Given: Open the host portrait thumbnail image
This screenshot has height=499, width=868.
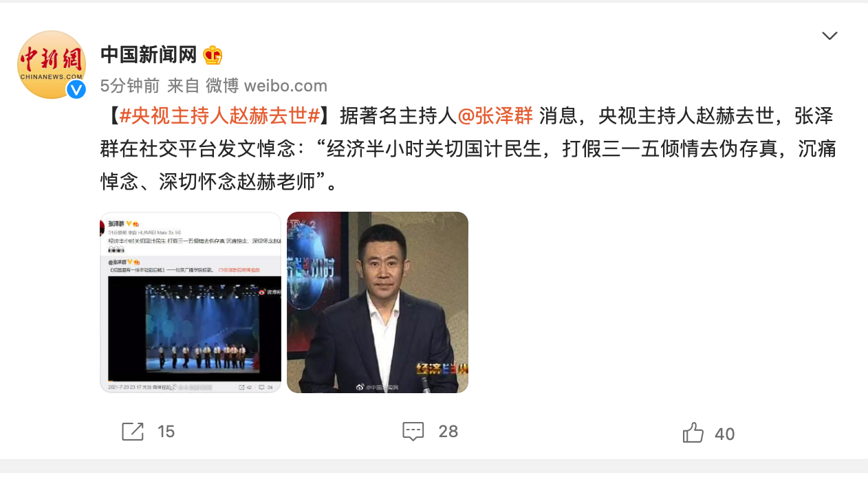Looking at the screenshot, I should click(x=378, y=302).
